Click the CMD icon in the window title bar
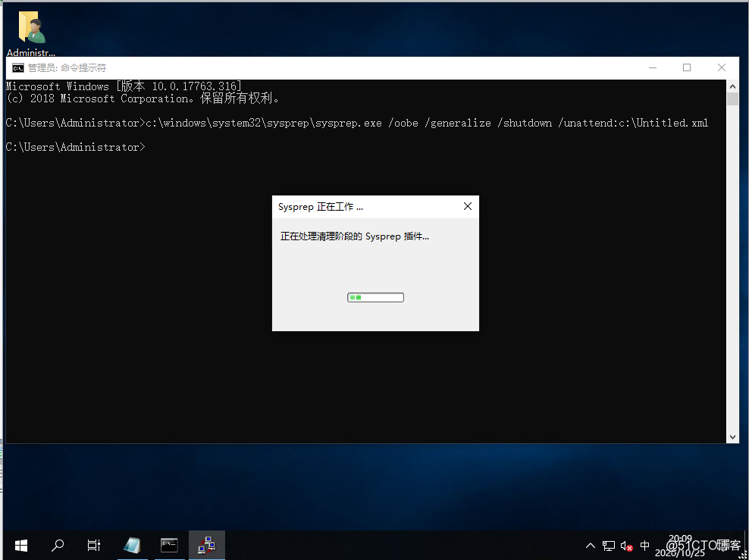The height and width of the screenshot is (560, 749). tap(17, 67)
